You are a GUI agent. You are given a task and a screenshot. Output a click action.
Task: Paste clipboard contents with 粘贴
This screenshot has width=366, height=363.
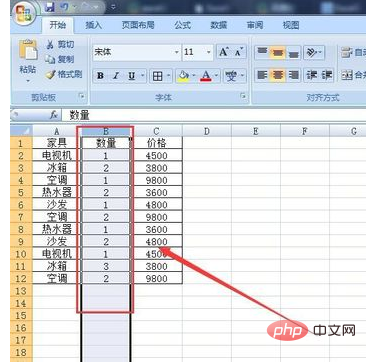pyautogui.click(x=28, y=55)
